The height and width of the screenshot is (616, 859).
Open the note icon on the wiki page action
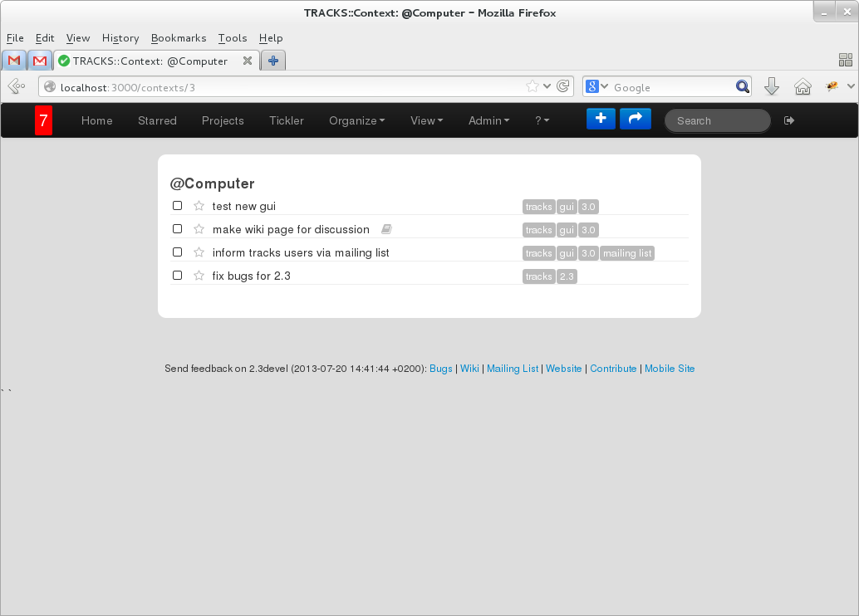tap(386, 229)
